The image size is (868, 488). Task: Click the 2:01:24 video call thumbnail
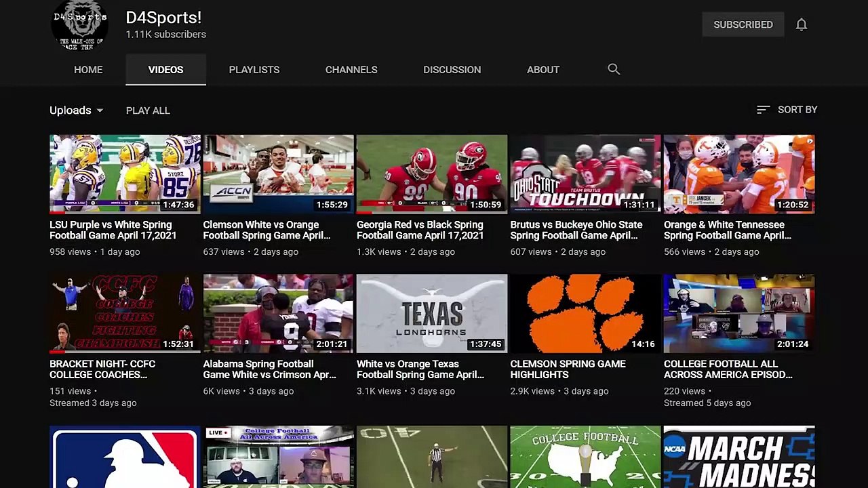(739, 314)
